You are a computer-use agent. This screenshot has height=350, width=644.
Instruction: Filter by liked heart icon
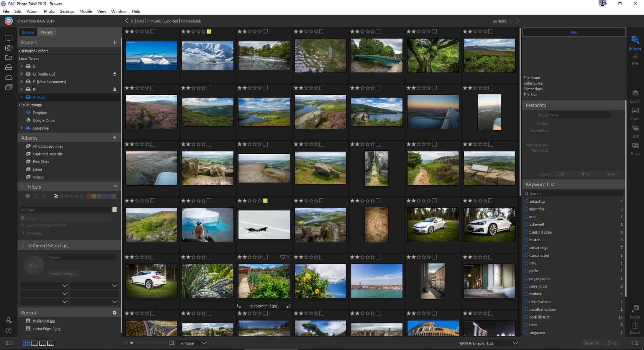pyautogui.click(x=28, y=196)
